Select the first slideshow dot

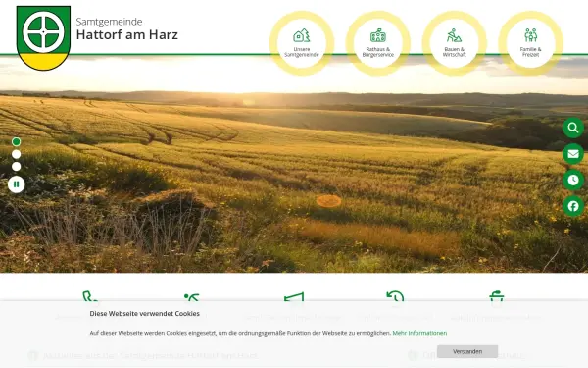click(16, 142)
